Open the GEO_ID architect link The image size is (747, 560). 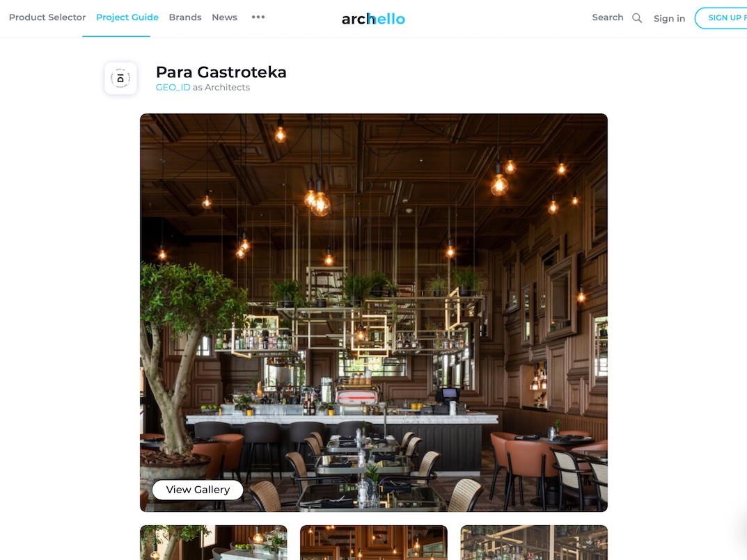[173, 87]
